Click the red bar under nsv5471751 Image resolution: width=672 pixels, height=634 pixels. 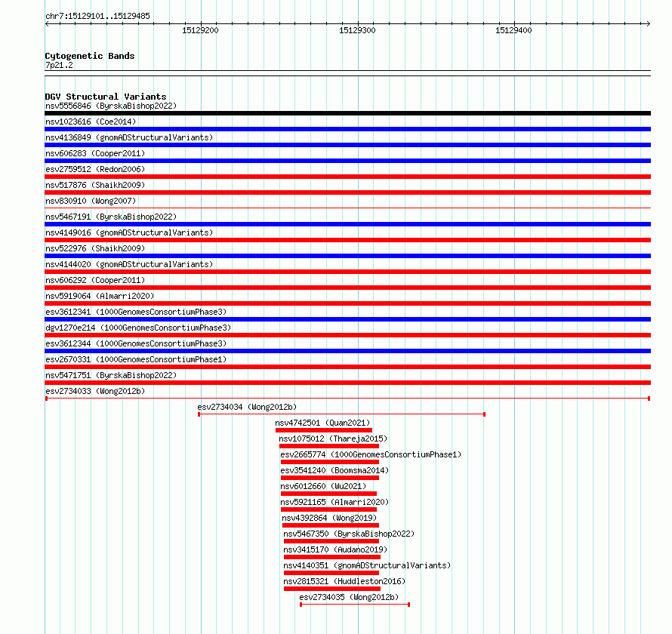click(x=347, y=383)
